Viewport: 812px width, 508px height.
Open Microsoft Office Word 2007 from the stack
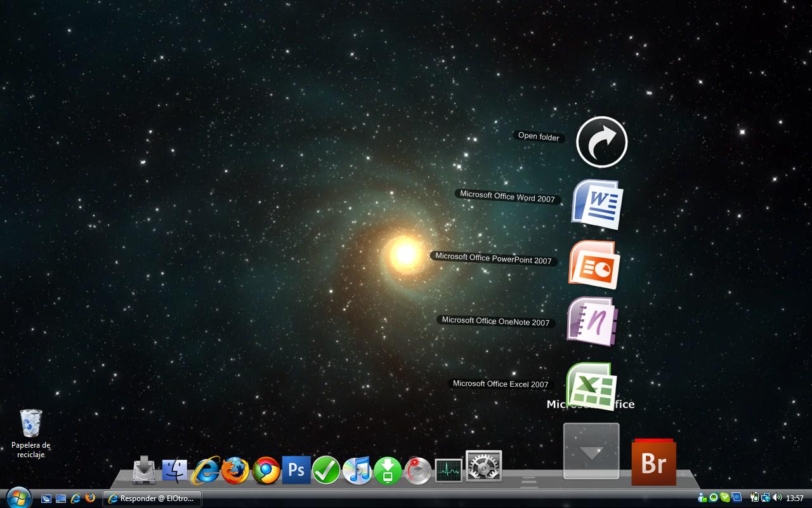point(596,204)
